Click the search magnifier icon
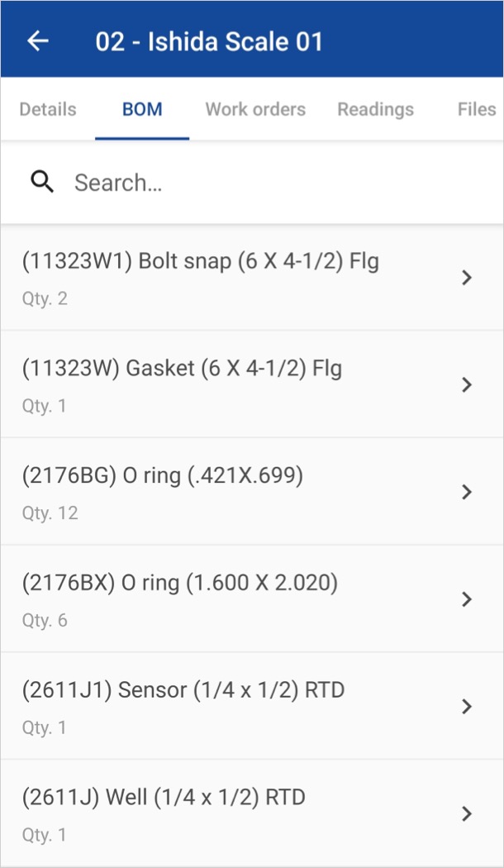 [x=42, y=182]
